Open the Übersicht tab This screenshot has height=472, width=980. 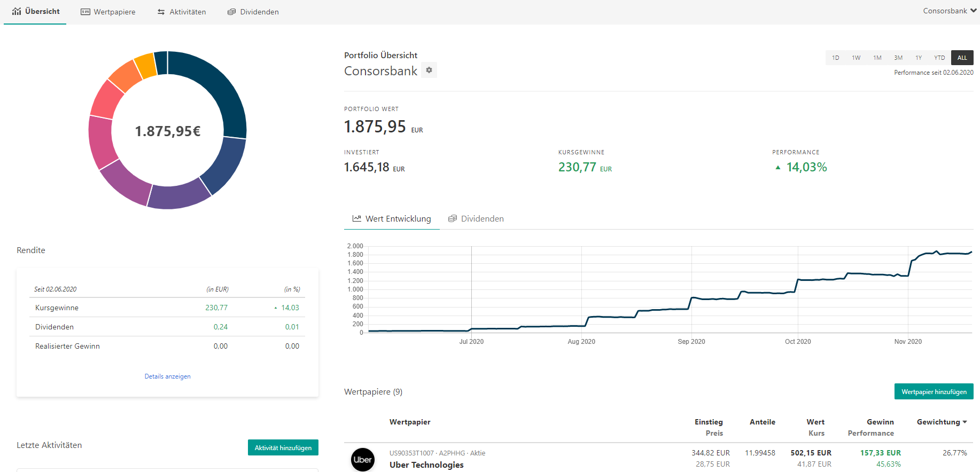tap(35, 12)
